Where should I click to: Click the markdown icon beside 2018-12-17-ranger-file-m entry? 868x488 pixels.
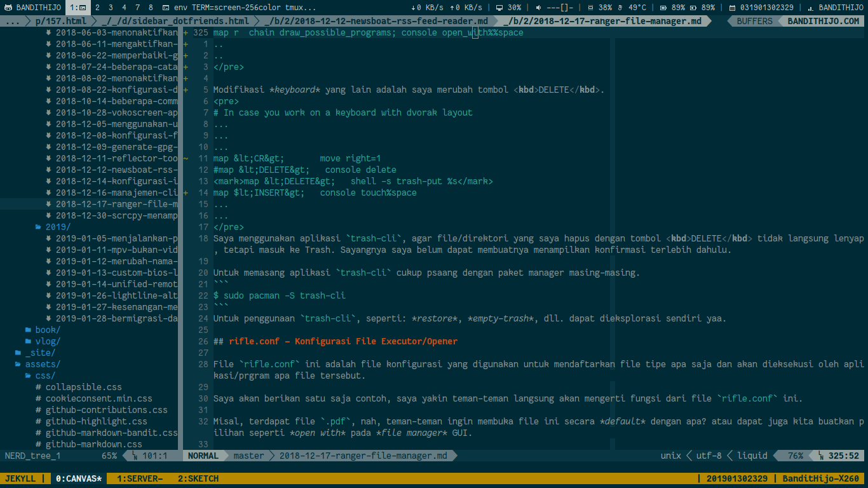[48, 204]
